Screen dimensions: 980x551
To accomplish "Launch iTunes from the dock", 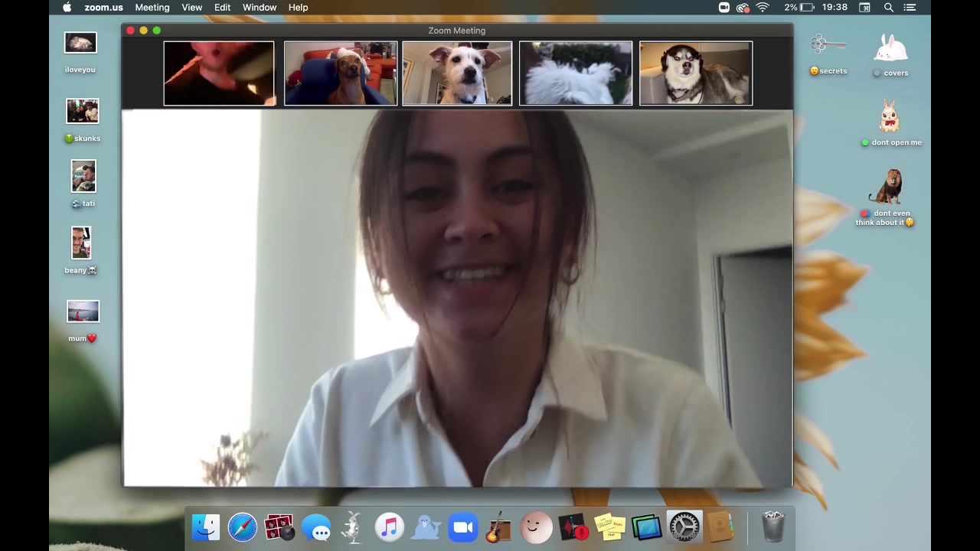I will click(x=389, y=528).
